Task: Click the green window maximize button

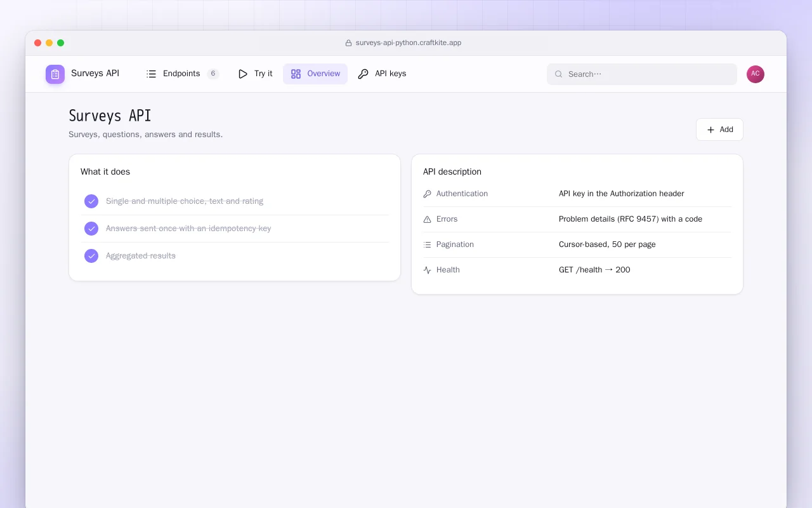Action: point(61,43)
